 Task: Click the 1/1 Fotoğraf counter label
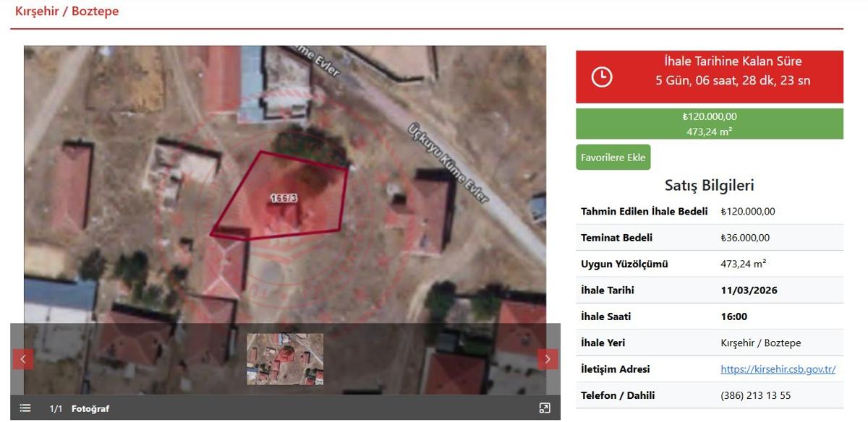[x=80, y=409]
